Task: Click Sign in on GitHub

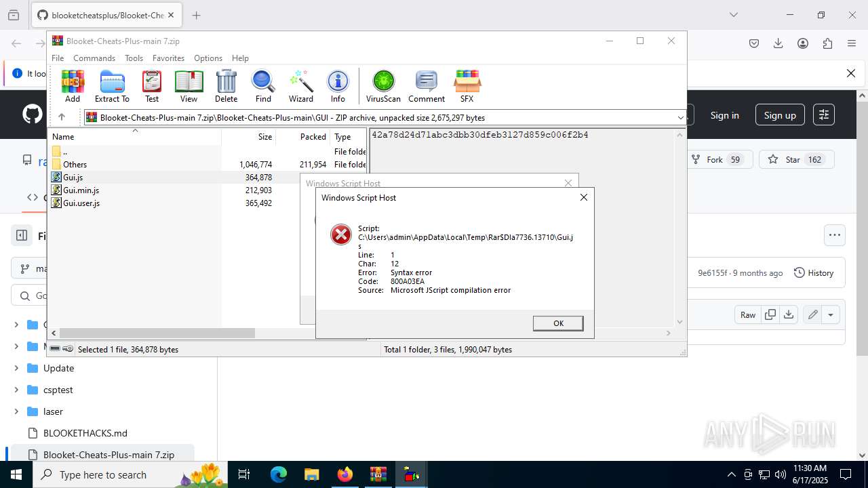Action: tap(724, 115)
